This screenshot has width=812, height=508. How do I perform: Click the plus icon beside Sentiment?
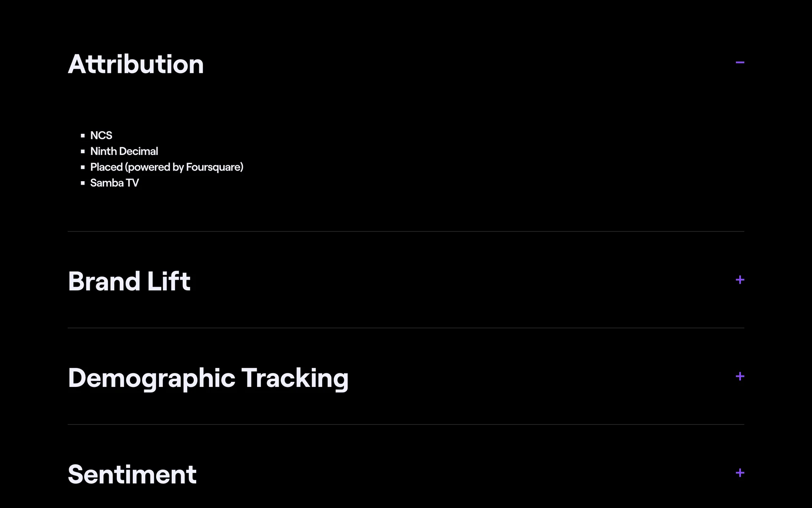click(740, 473)
